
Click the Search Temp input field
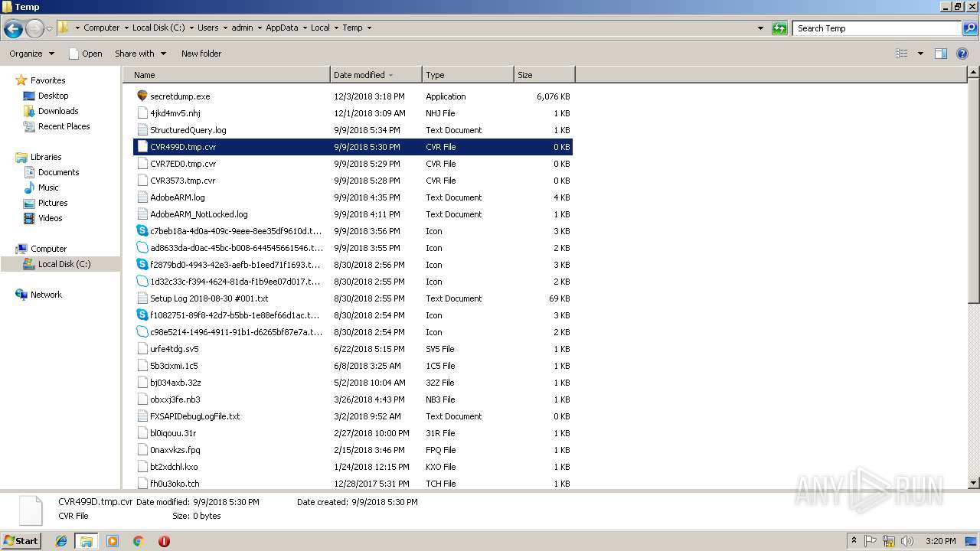(x=877, y=28)
